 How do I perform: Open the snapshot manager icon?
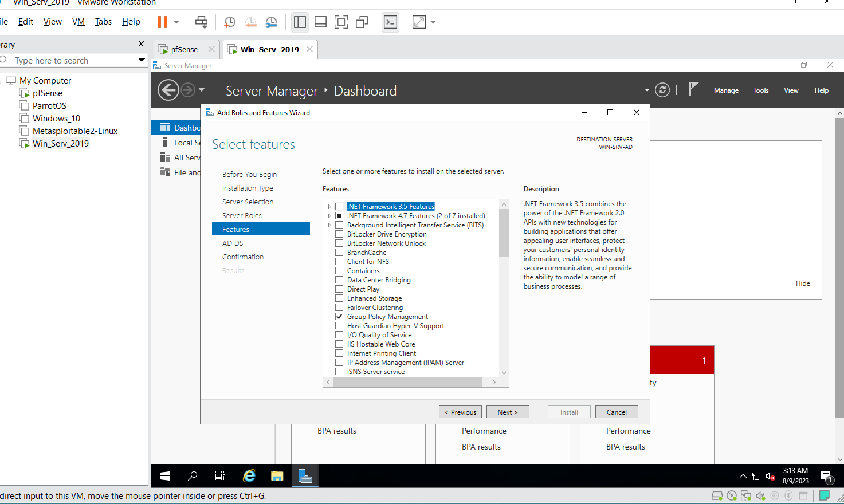coord(271,22)
